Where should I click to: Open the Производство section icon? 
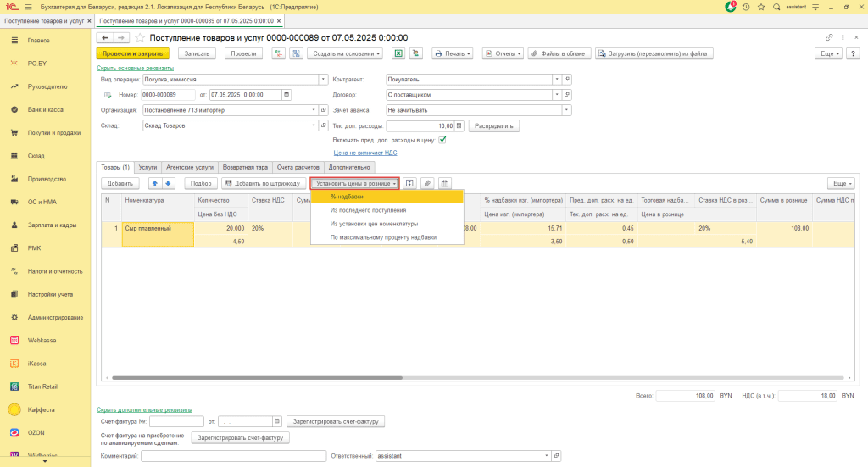[14, 179]
